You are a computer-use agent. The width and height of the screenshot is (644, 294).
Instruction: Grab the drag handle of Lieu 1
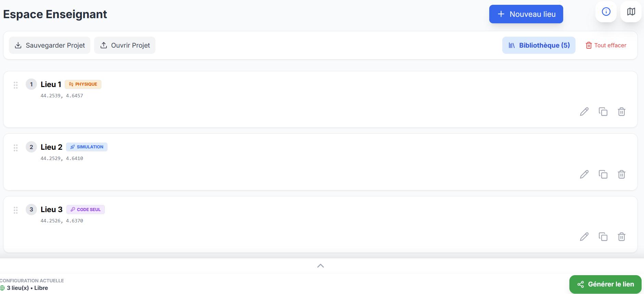[x=15, y=85]
